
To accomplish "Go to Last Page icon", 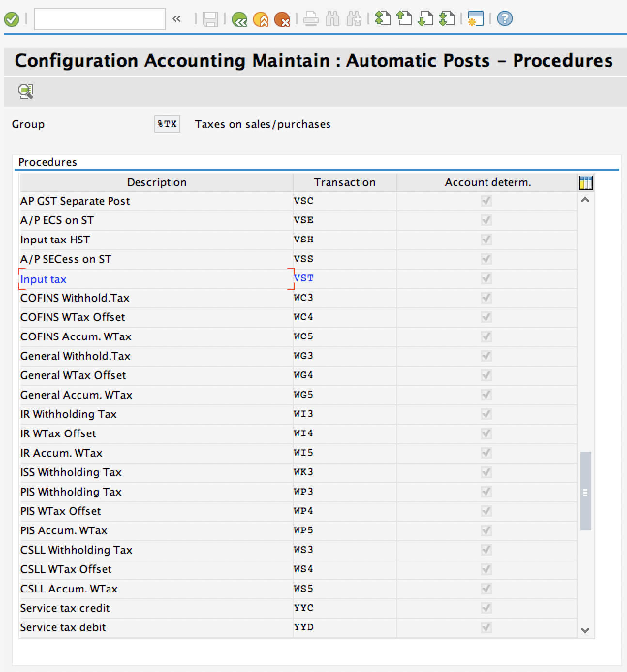I will (447, 19).
